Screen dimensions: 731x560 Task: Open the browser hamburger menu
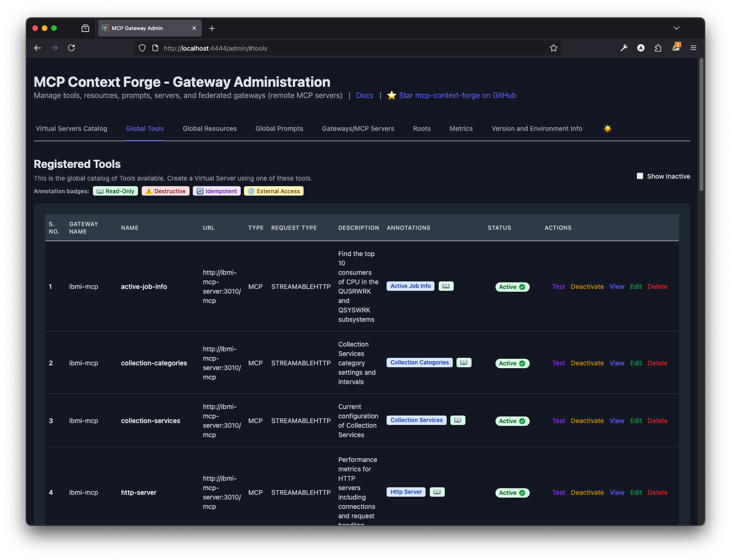[693, 48]
